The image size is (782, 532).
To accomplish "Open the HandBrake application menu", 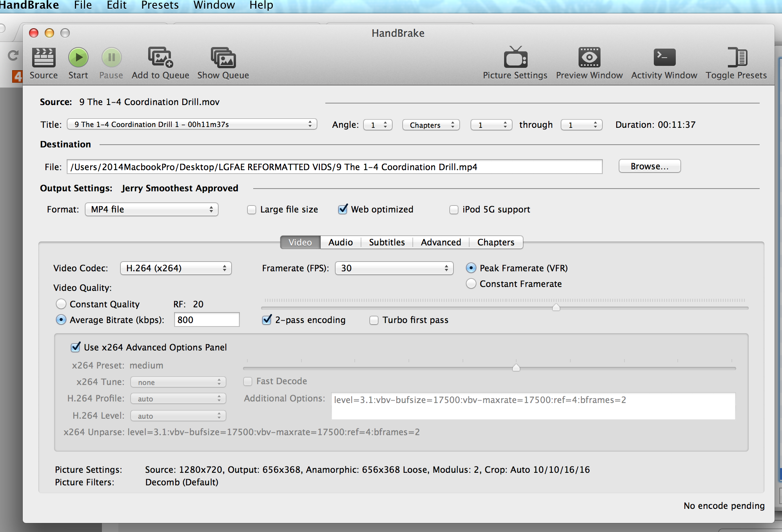I will tap(29, 5).
